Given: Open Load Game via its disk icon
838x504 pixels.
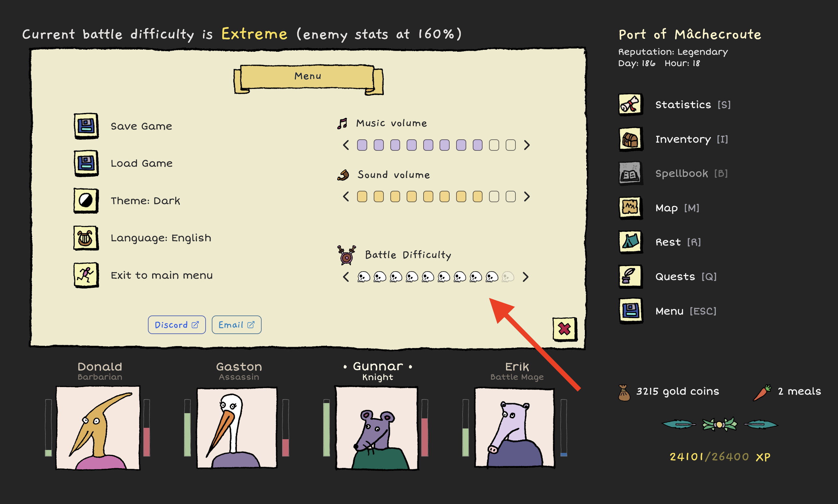Looking at the screenshot, I should click(86, 163).
